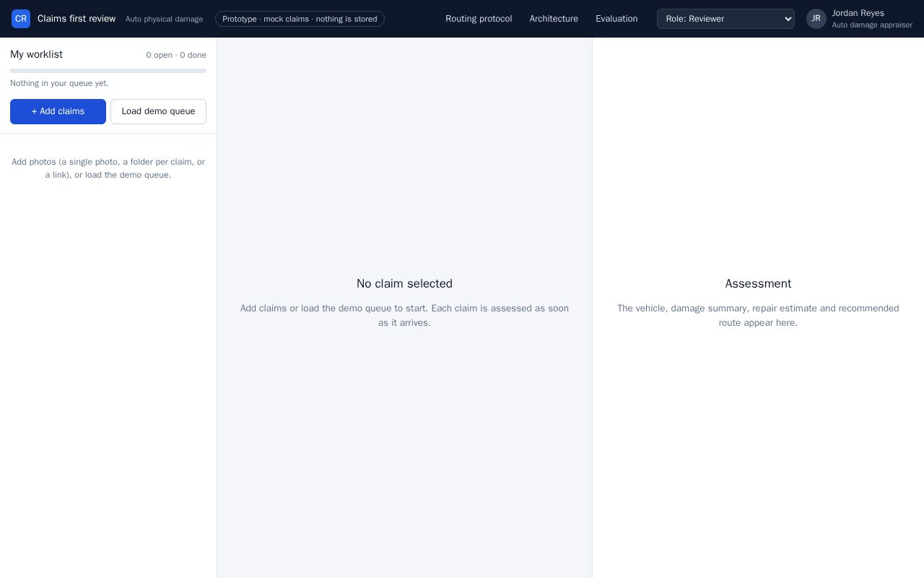924x578 pixels.
Task: Click Nothing in your queue yet text
Action: pos(59,83)
